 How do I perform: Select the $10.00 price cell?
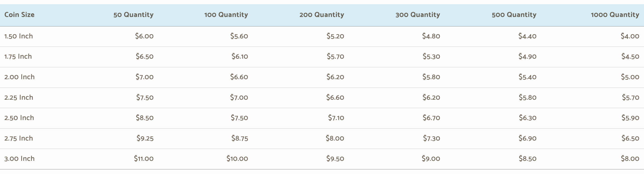237,159
